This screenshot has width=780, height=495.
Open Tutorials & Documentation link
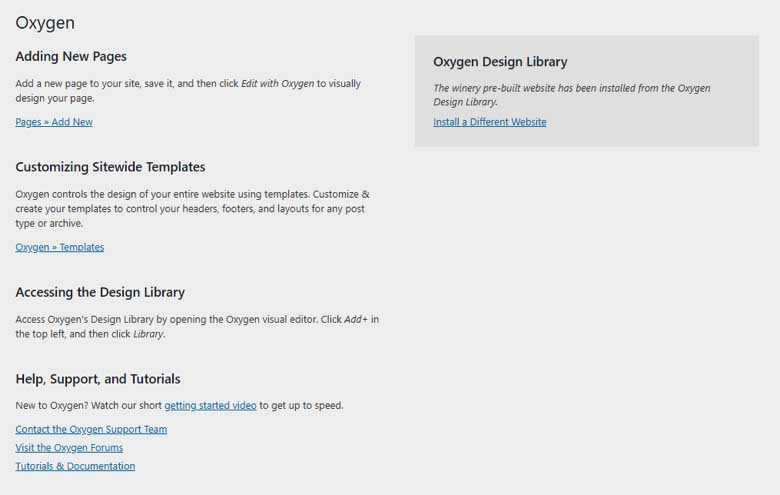pos(75,466)
